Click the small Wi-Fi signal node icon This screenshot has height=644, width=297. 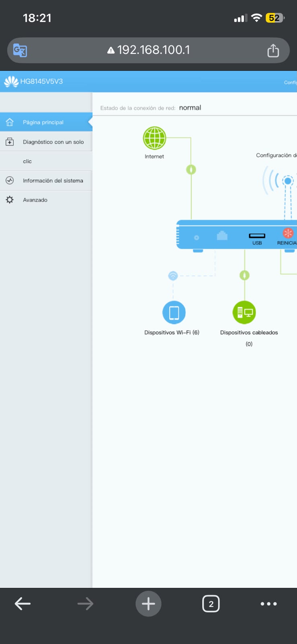click(x=173, y=276)
